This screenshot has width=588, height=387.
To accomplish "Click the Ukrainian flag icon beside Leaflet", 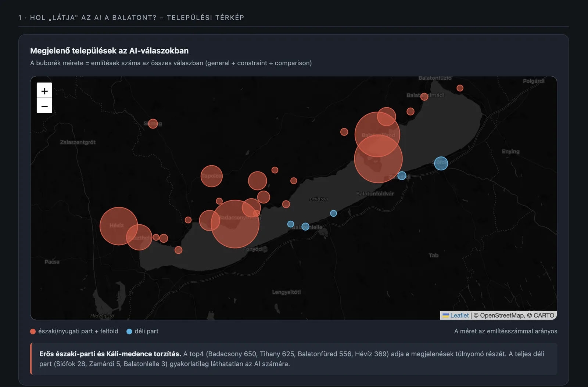I will [446, 315].
